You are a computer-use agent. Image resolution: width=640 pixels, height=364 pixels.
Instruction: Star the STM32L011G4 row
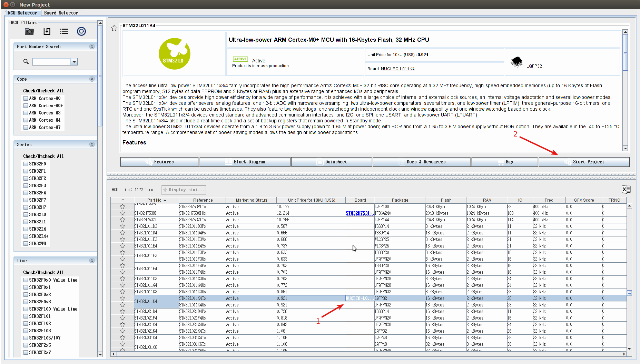pos(122,285)
